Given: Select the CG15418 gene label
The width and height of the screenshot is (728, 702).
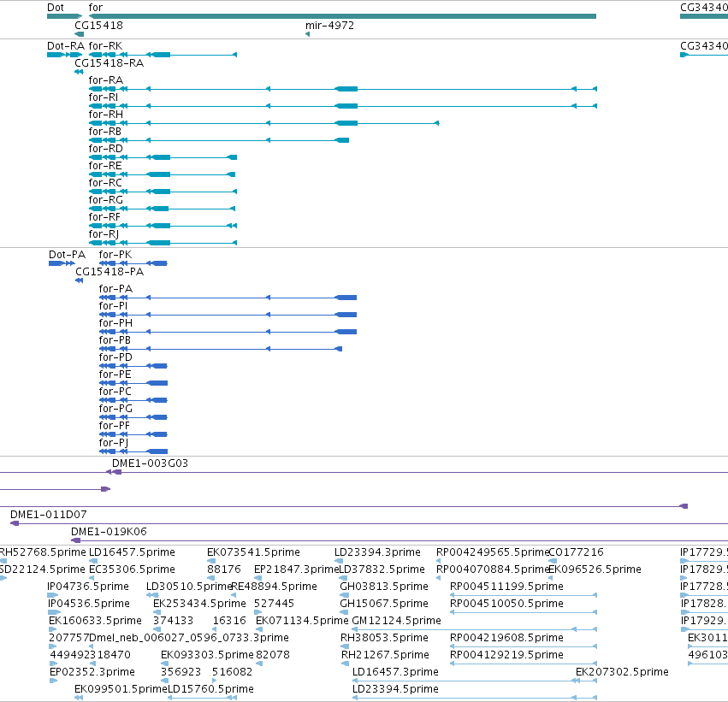Looking at the screenshot, I should [x=98, y=26].
